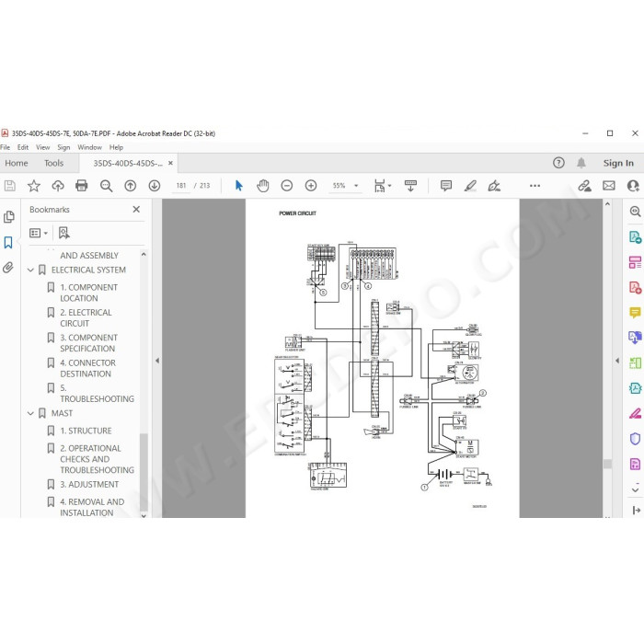Add a comment sticky note

(446, 186)
